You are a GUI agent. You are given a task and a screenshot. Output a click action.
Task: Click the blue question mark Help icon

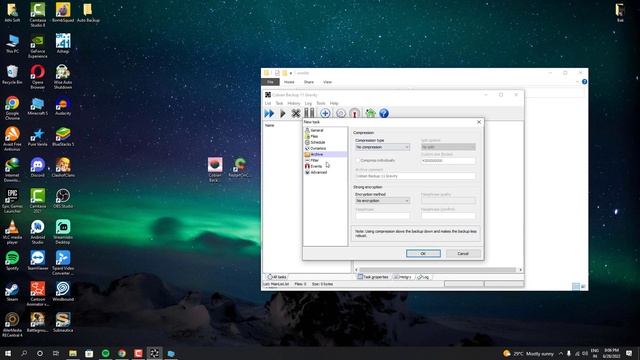(x=384, y=113)
